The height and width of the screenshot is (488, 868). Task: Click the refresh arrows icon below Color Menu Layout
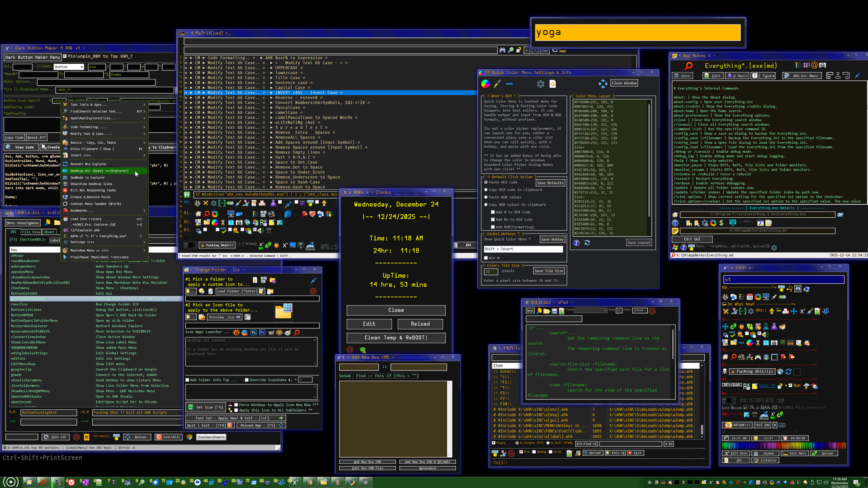587,243
